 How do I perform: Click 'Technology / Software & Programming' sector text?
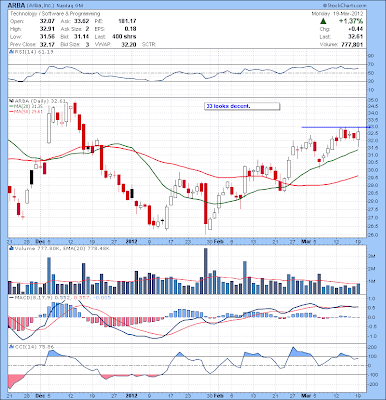point(55,14)
